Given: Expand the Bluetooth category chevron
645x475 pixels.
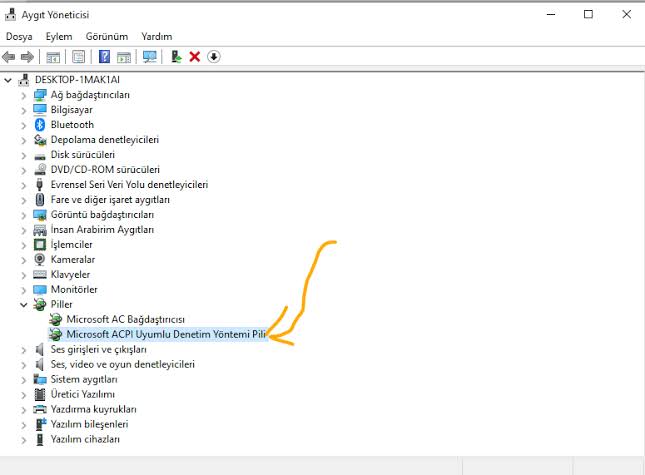Looking at the screenshot, I should click(x=23, y=125).
